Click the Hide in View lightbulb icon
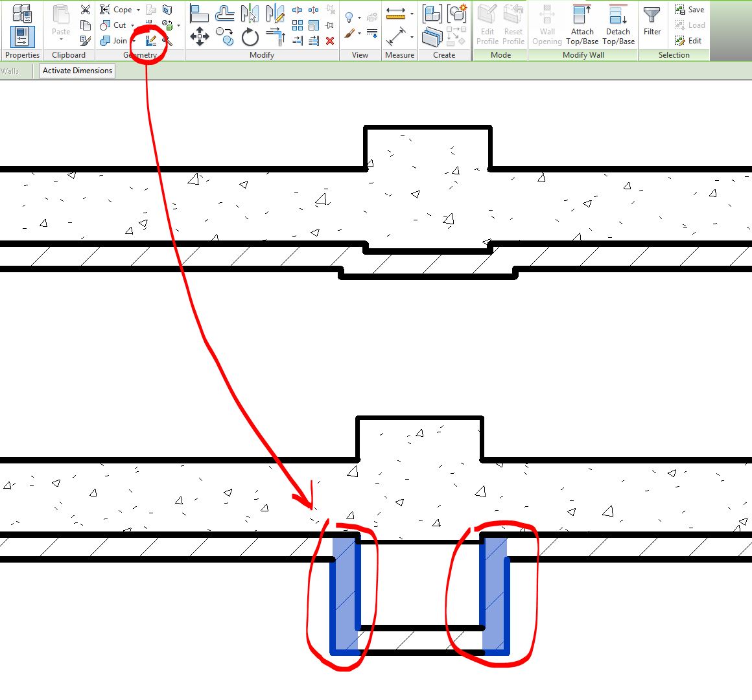The width and height of the screenshot is (752, 700). 349,17
